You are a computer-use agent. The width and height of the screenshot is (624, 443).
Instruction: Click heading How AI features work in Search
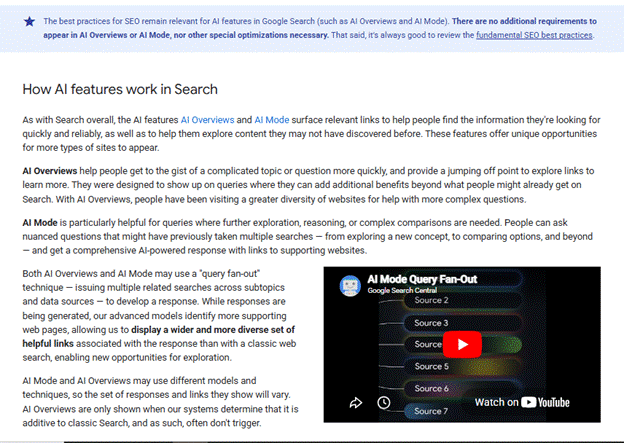click(x=120, y=89)
